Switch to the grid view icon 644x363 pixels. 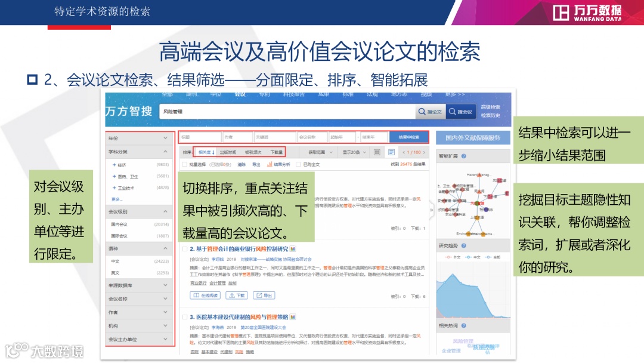pos(377,152)
